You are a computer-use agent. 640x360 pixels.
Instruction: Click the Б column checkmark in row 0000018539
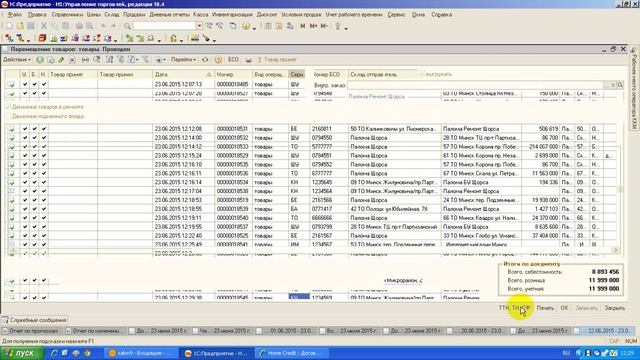[34, 209]
